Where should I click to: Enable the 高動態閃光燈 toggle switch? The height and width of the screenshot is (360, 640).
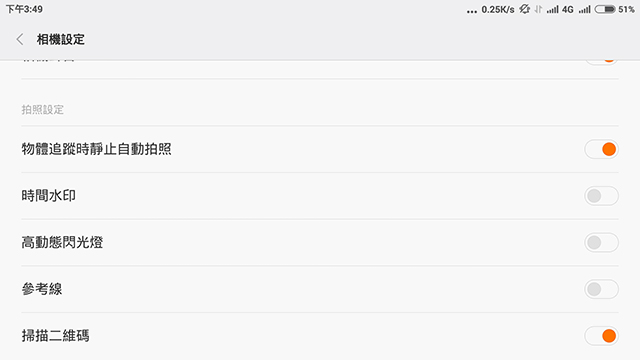click(601, 242)
